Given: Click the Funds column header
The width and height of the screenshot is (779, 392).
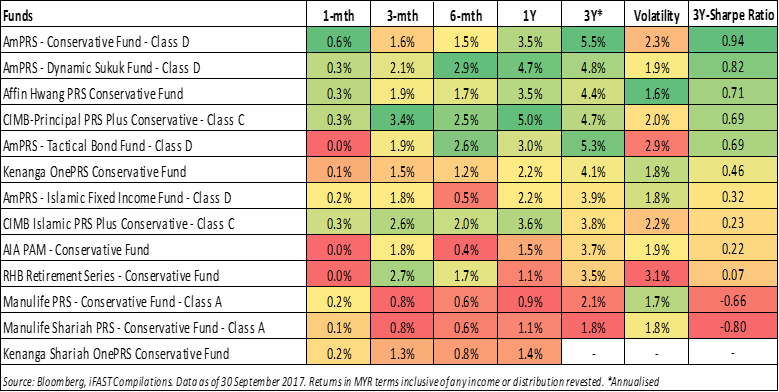Looking at the screenshot, I should coord(18,16).
